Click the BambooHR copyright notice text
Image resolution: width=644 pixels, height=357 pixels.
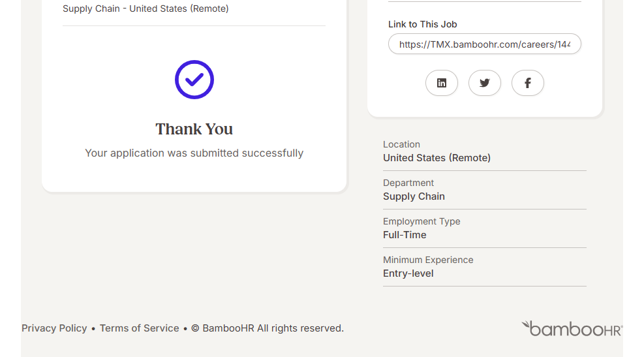268,328
